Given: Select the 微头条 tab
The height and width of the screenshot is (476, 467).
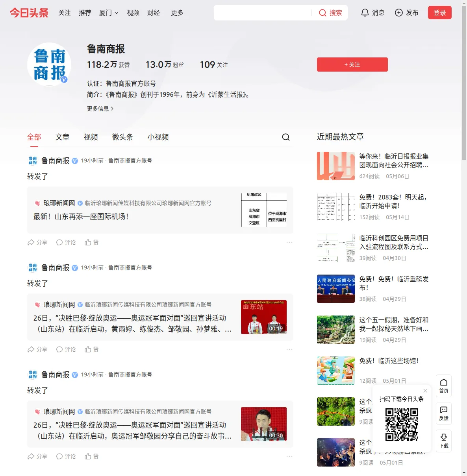Looking at the screenshot, I should [x=123, y=137].
